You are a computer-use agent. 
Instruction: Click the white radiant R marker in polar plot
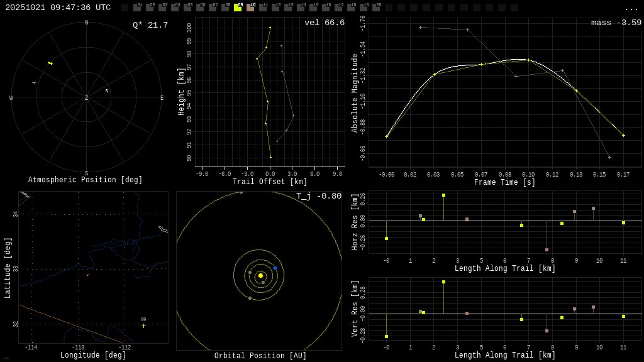(x=106, y=90)
